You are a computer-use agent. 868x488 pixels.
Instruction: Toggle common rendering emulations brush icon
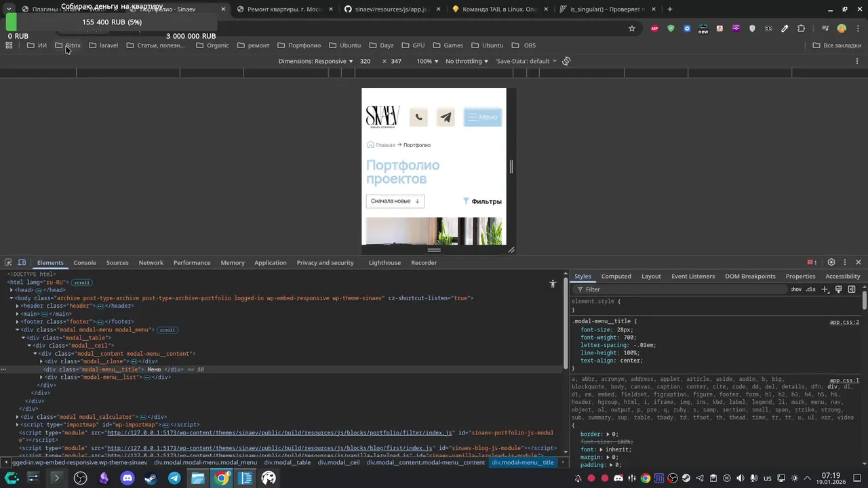click(x=838, y=289)
